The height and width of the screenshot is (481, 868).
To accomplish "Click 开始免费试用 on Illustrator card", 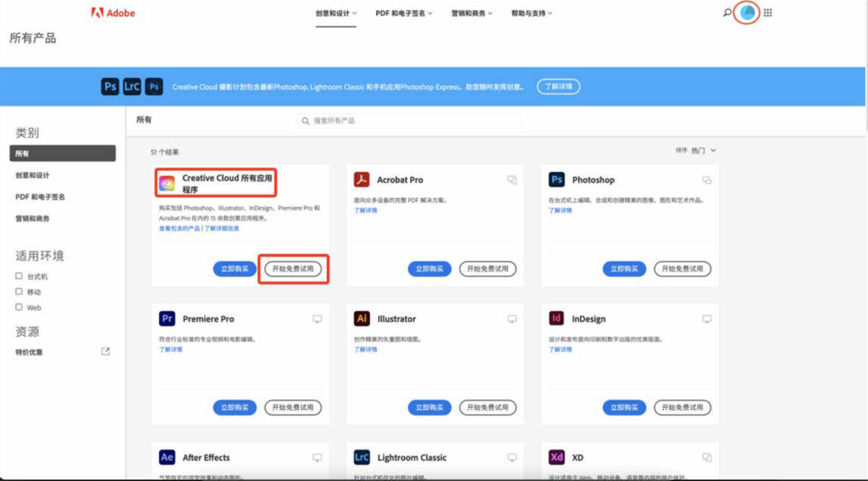I will coord(488,407).
